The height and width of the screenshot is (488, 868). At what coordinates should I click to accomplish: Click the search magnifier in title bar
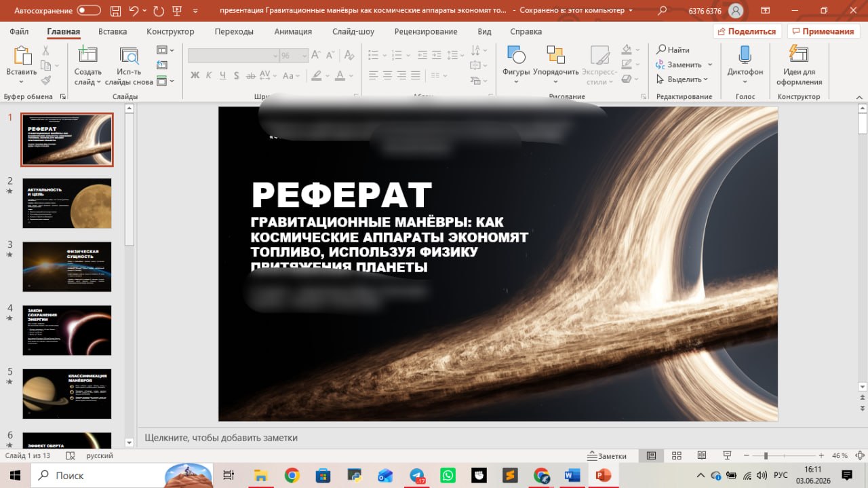[663, 11]
